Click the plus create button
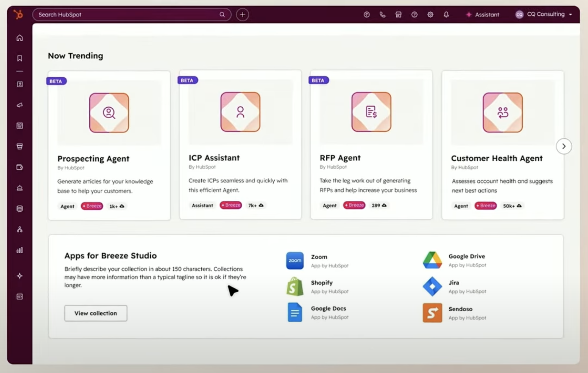The width and height of the screenshot is (588, 373). 243,15
